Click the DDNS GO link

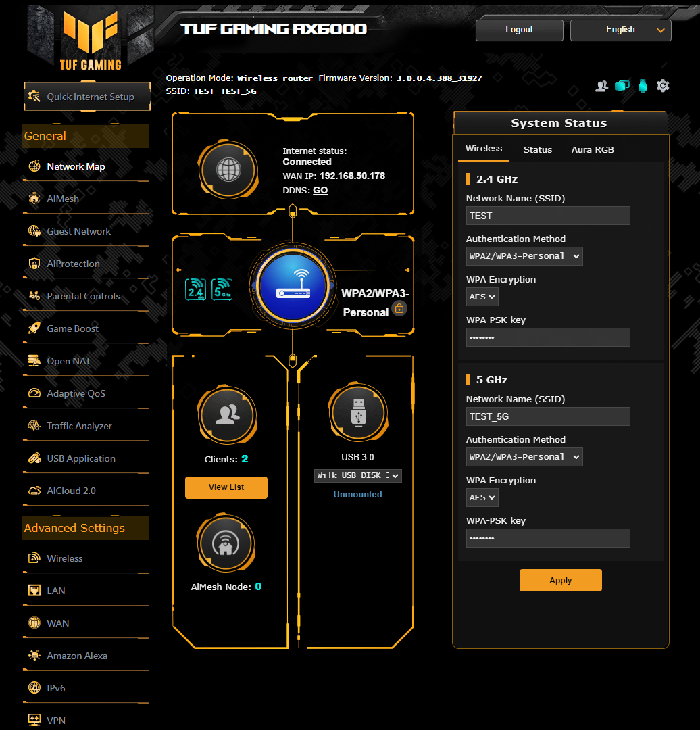pos(320,190)
